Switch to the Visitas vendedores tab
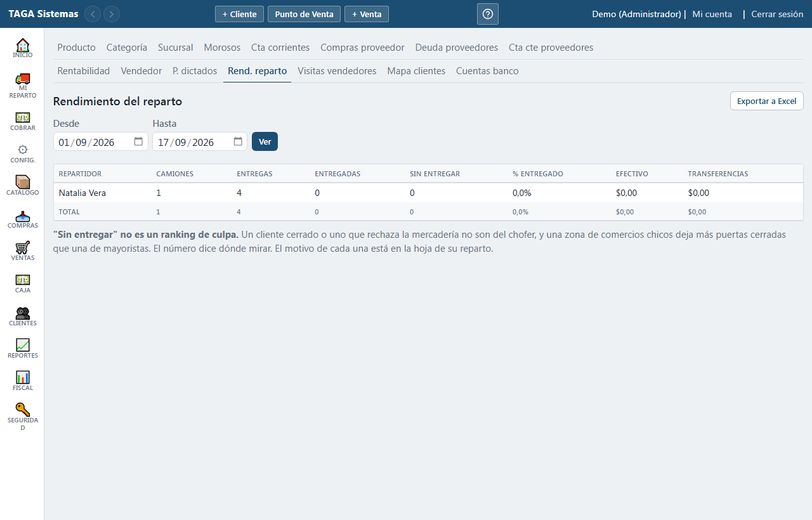This screenshot has width=812, height=520. 337,71
